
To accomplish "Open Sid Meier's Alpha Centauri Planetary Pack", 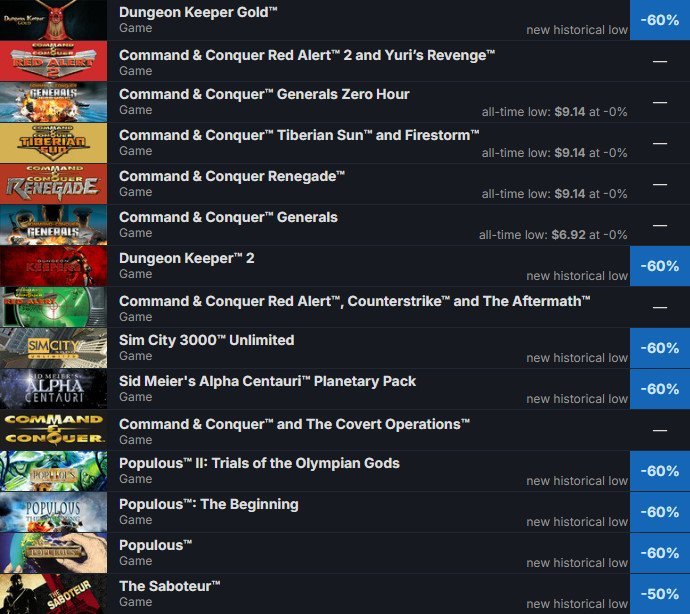I will (x=267, y=381).
